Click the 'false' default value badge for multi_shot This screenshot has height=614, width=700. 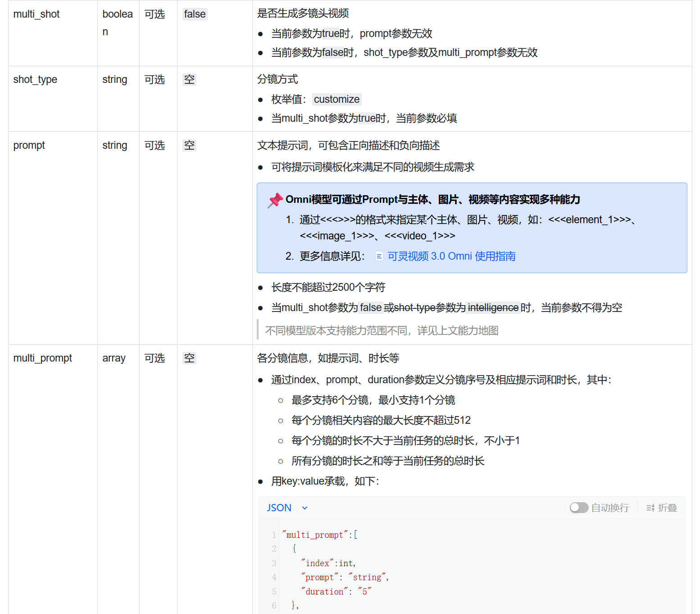tap(195, 14)
